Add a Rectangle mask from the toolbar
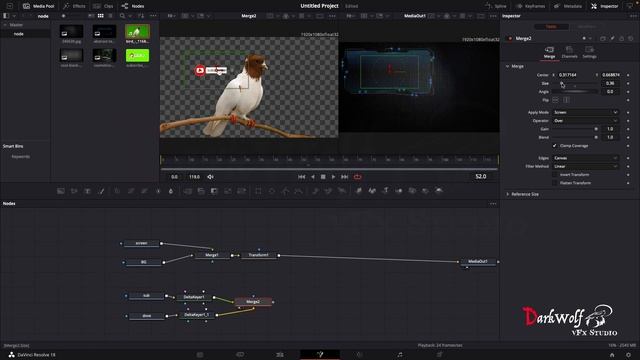The width and height of the screenshot is (640, 360). pos(258,191)
